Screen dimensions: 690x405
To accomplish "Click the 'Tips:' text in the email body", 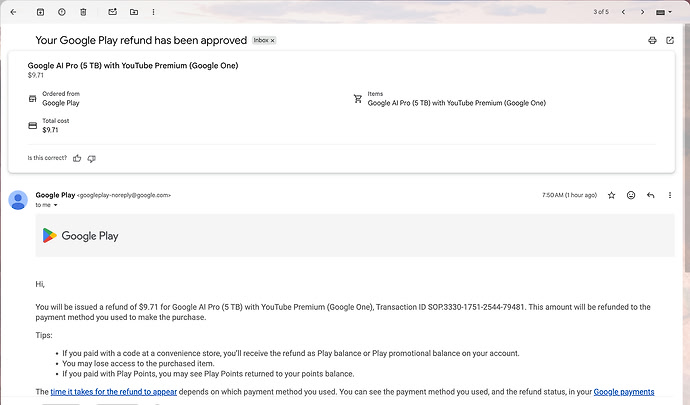I will coord(44,335).
